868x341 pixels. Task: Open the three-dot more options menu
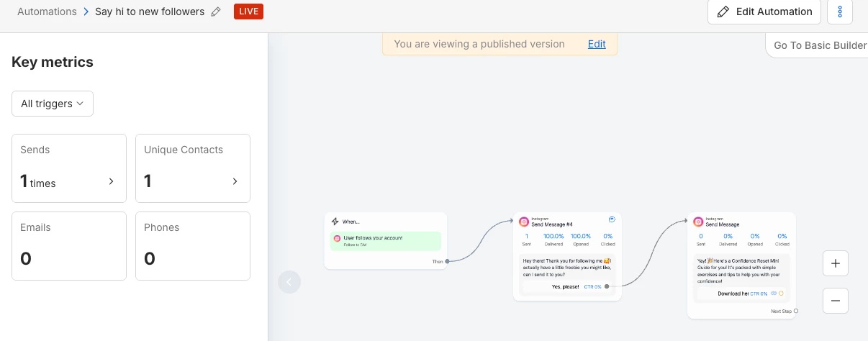click(840, 12)
